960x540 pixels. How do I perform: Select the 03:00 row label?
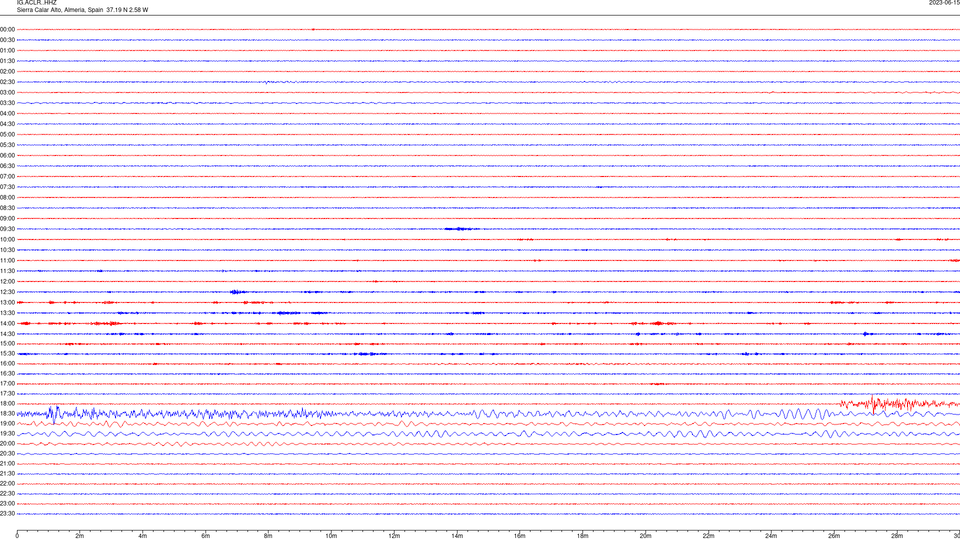pyautogui.click(x=7, y=92)
